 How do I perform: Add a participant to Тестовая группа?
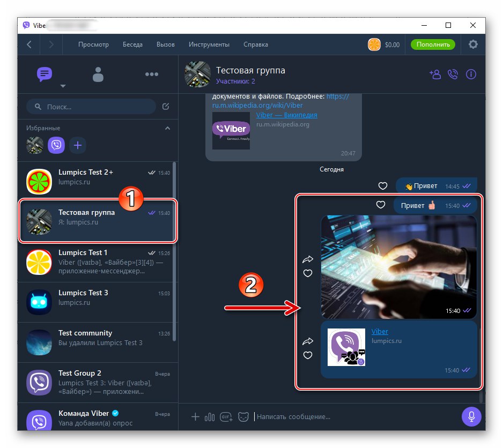click(x=435, y=74)
